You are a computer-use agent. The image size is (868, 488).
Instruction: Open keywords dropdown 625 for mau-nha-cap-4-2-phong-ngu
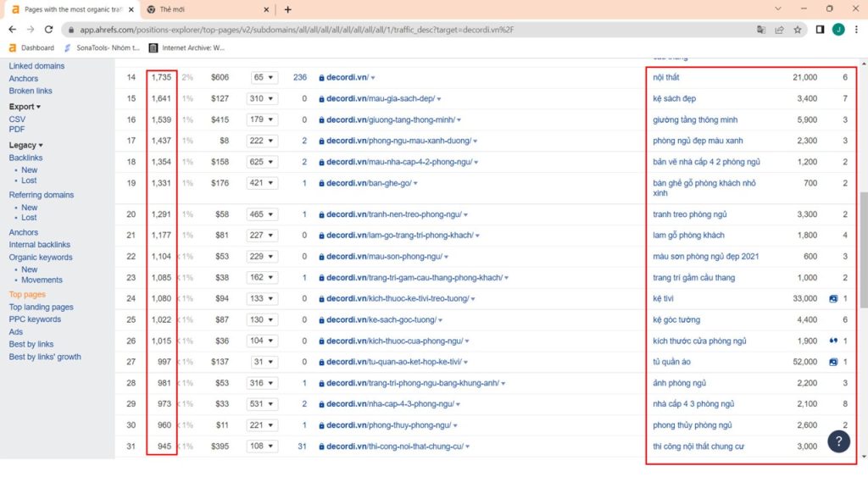[x=261, y=162]
